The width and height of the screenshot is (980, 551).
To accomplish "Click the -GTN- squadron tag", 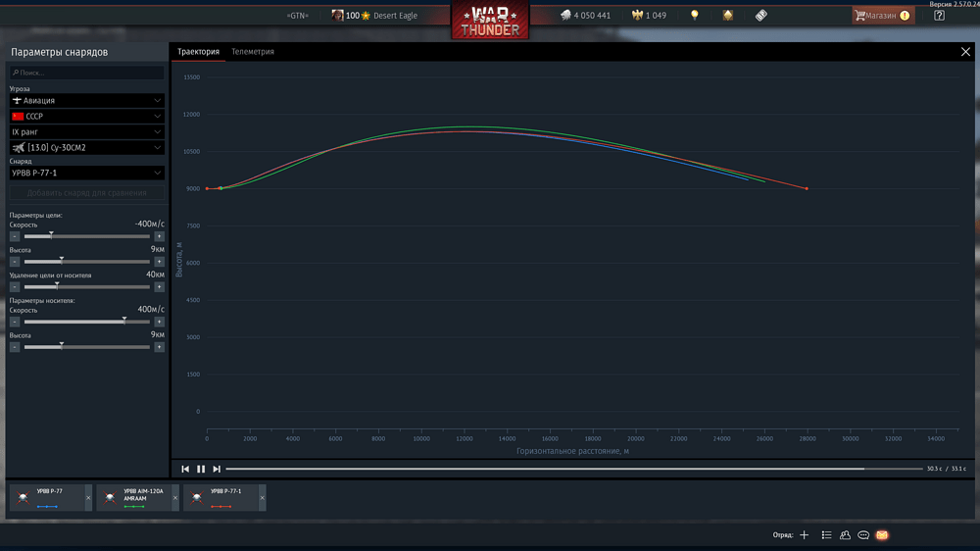I will pos(298,16).
